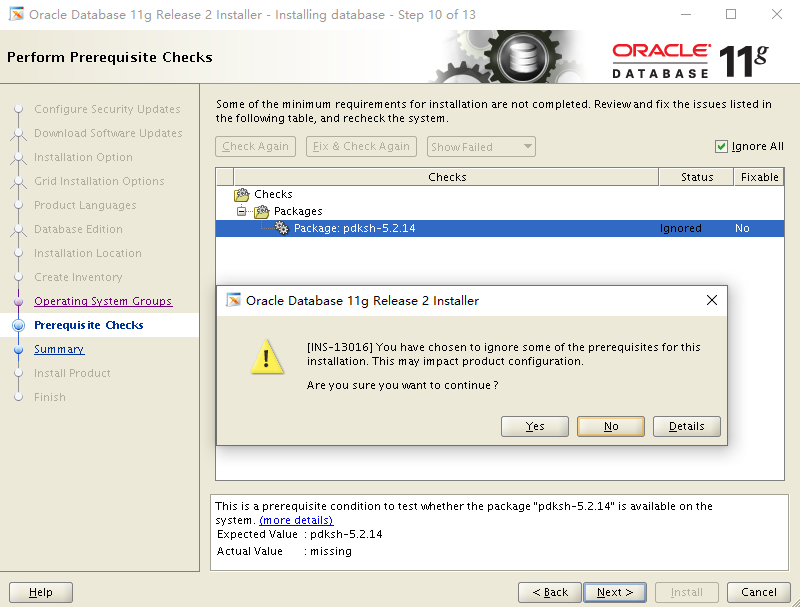The height and width of the screenshot is (607, 800).
Task: Go to Operating System Groups step
Action: (x=103, y=301)
